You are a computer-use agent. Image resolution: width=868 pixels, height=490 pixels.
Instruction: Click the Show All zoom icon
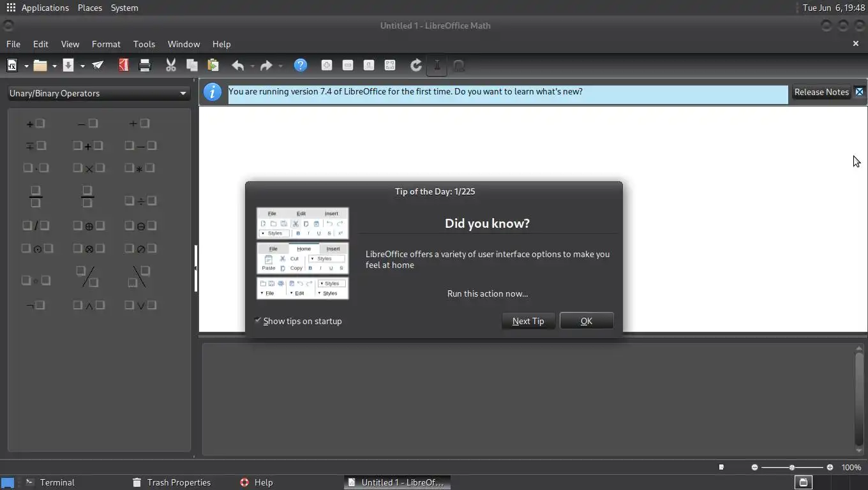390,65
